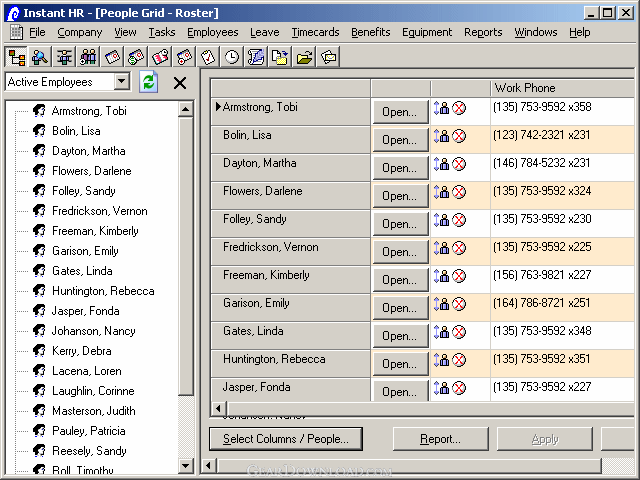Click the red X for Fredrickson, Vernon
Image resolution: width=640 pixels, height=480 pixels.
pos(459,248)
